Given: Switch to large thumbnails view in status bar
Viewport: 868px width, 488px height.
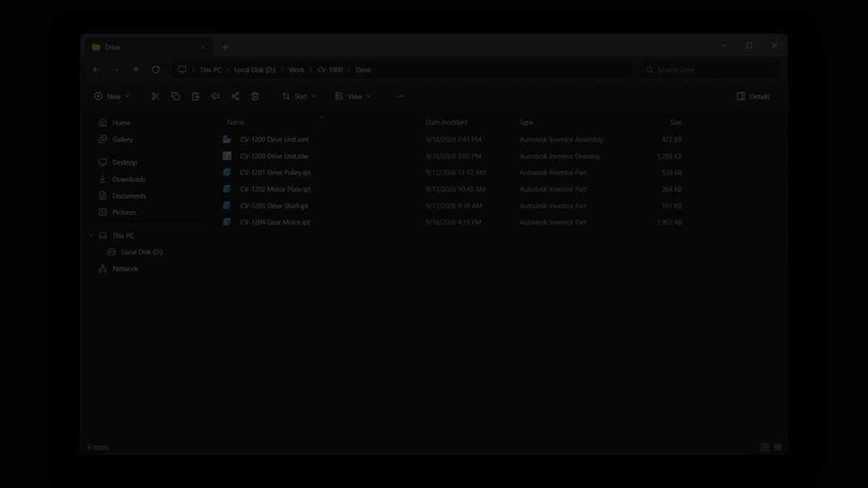Looking at the screenshot, I should tap(778, 448).
